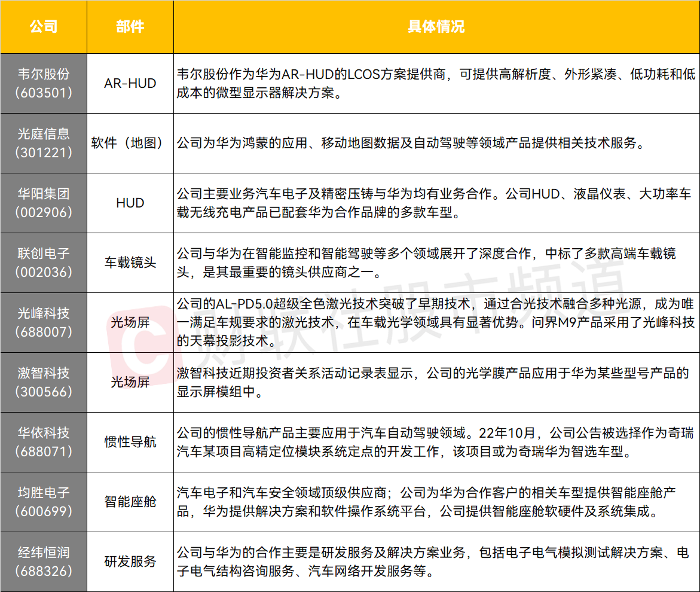Screen dimensions: 700x592
Task: Click the 光场屏 cell in 光峰科技 row
Action: (130, 323)
